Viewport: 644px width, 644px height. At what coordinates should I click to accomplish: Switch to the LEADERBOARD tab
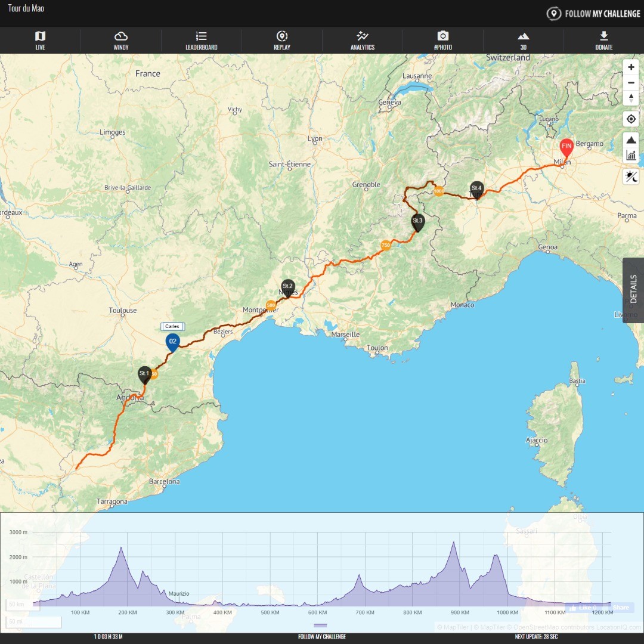201,39
